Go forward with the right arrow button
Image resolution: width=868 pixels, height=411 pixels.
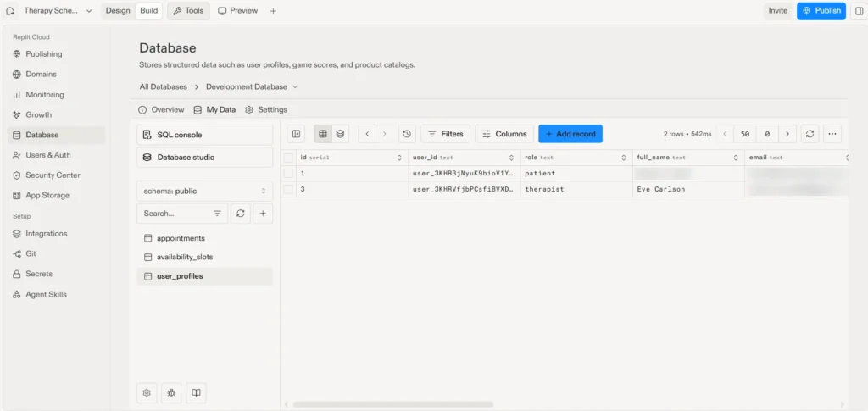[x=385, y=134]
